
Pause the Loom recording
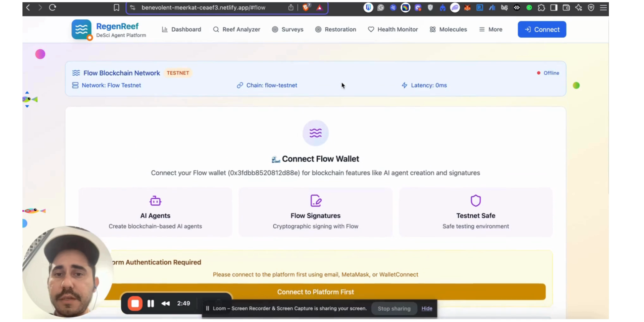pyautogui.click(x=151, y=304)
